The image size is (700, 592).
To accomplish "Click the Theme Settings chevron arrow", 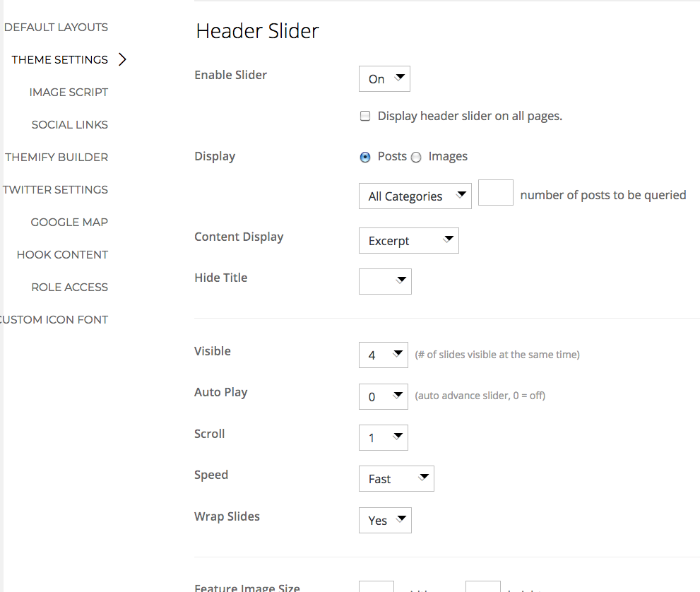I will [123, 60].
